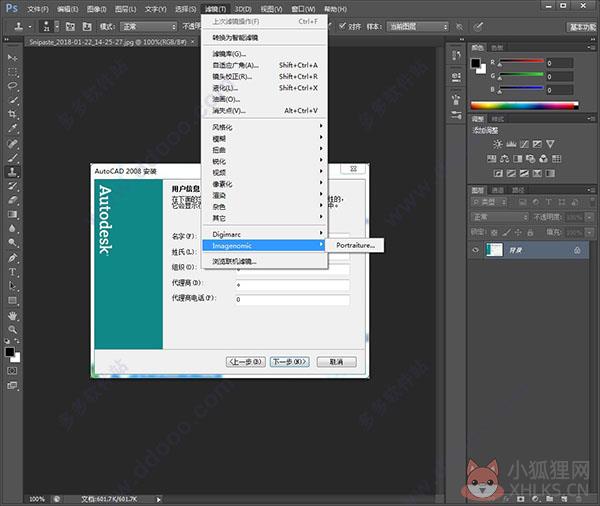Click the foreground color swatch in Color panel
The image size is (600, 506).
tap(476, 63)
